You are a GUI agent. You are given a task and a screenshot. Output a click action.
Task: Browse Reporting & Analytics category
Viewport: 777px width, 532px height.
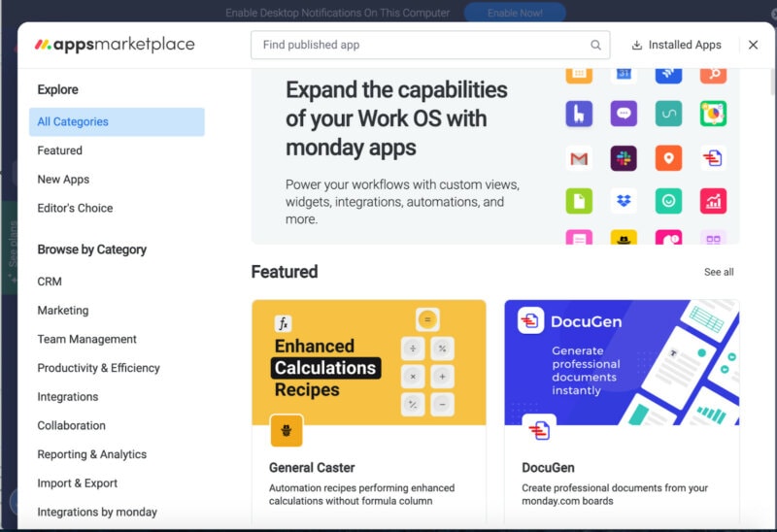pos(92,454)
